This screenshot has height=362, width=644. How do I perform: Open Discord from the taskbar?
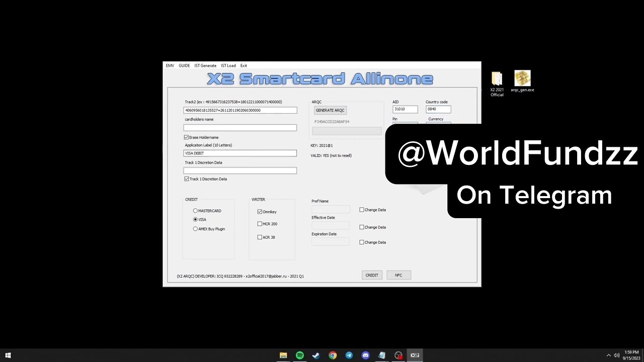click(366, 355)
